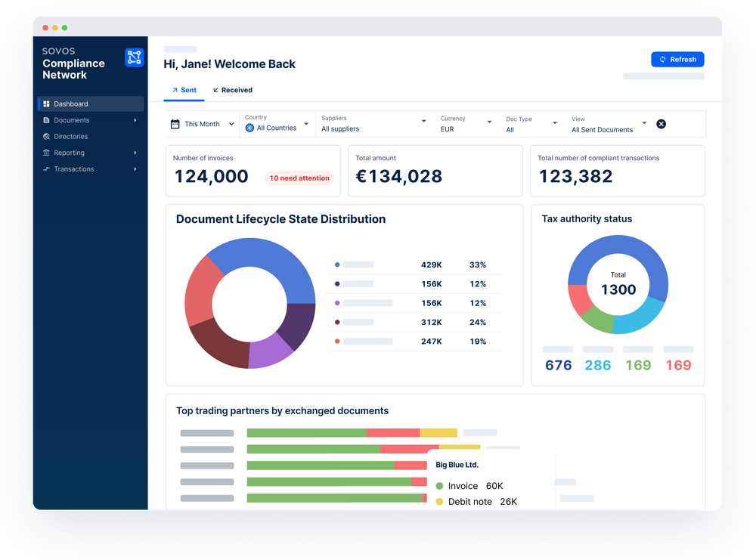
Task: Switch to the Received tab
Action: point(232,89)
